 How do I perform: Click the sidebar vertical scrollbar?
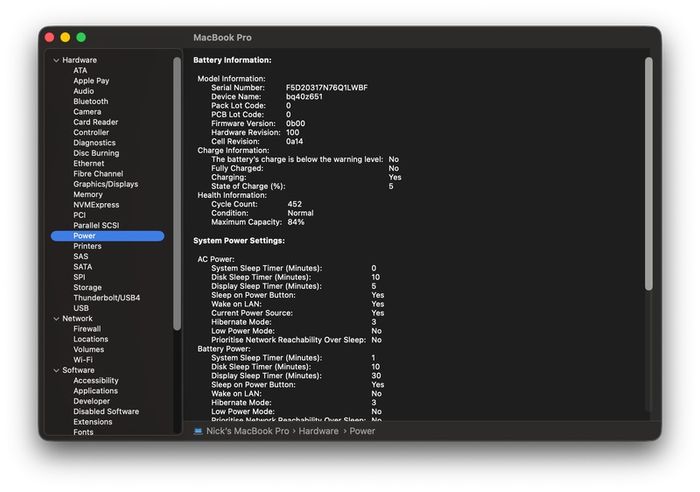(x=177, y=194)
